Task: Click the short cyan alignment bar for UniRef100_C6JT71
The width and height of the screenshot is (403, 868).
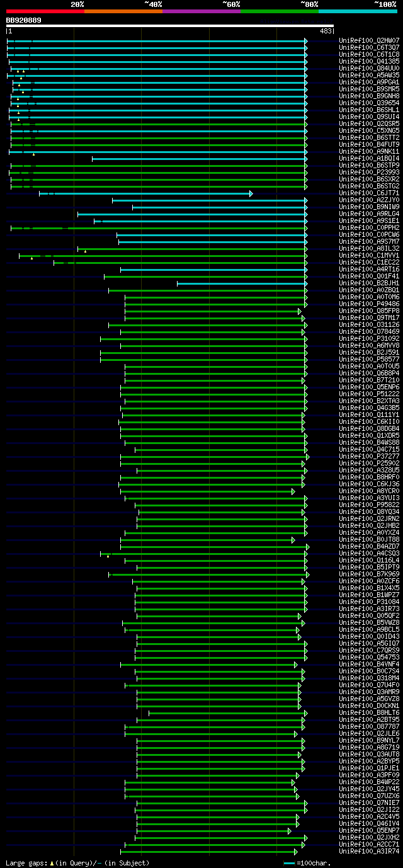Action: click(x=145, y=193)
